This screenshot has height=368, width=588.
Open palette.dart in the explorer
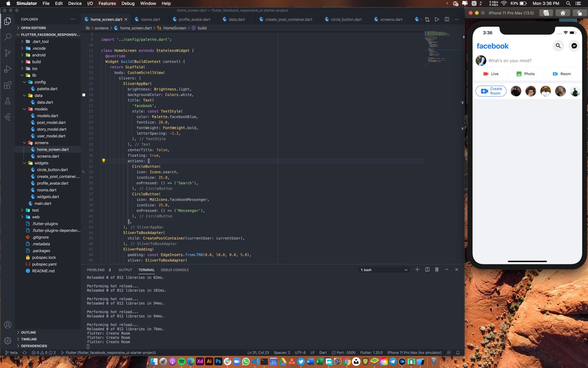[47, 89]
